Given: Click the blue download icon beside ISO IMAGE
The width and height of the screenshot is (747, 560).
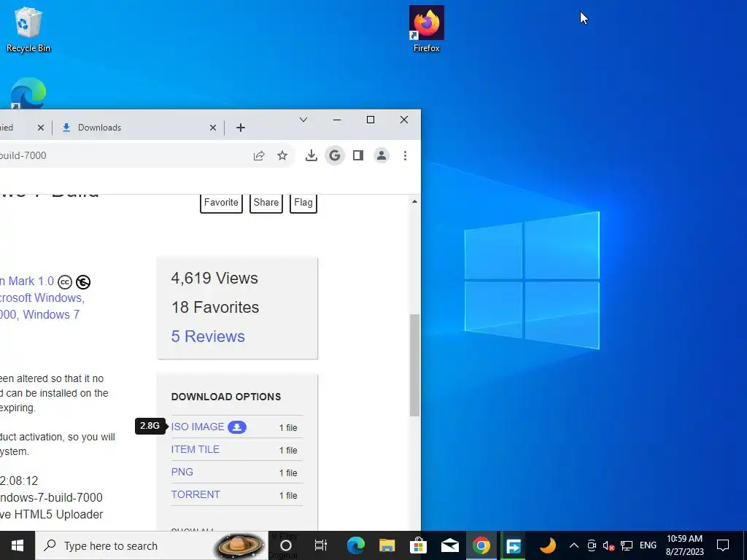Looking at the screenshot, I should click(237, 427).
